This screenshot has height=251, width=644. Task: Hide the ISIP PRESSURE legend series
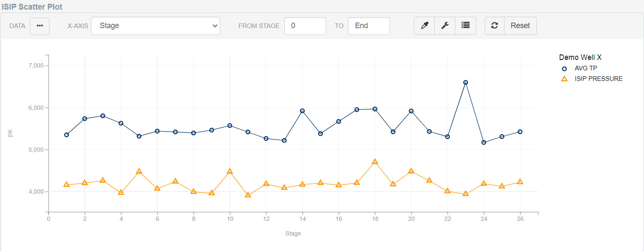(x=598, y=79)
